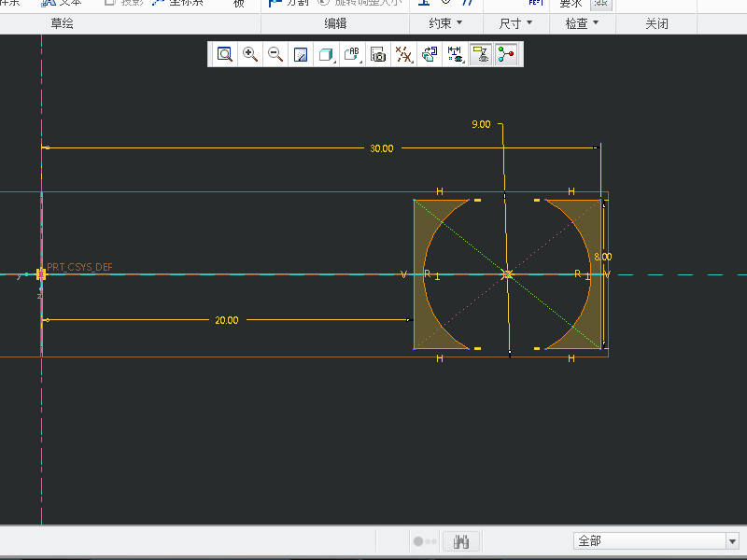Open the 全部 selection filter dropdown

[x=655, y=541]
